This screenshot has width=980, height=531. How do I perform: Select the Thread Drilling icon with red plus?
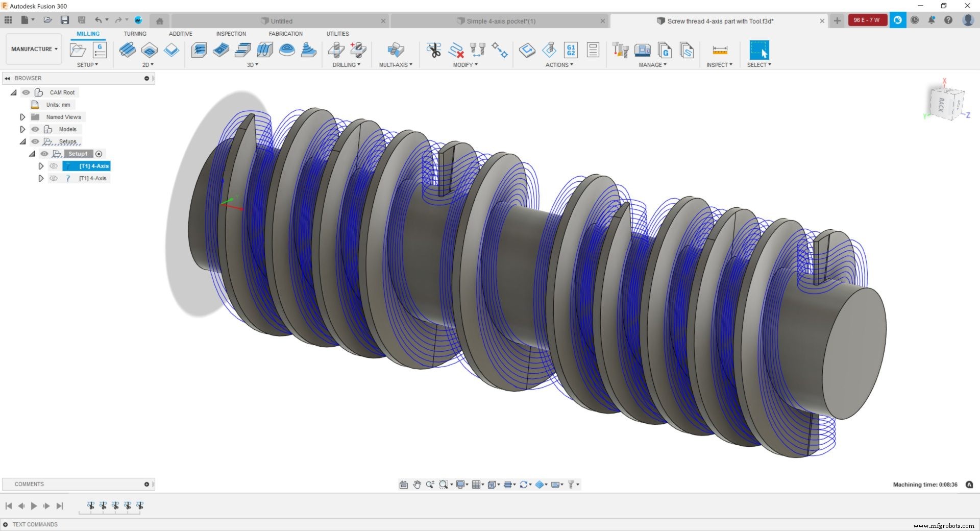tap(358, 50)
